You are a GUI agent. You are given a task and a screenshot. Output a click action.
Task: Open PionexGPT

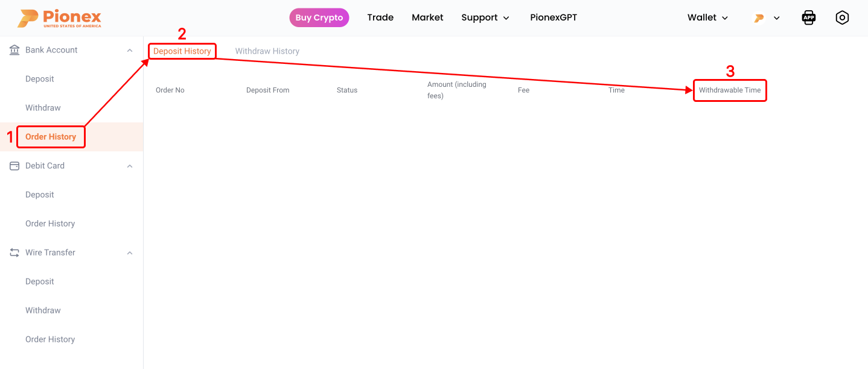(553, 17)
